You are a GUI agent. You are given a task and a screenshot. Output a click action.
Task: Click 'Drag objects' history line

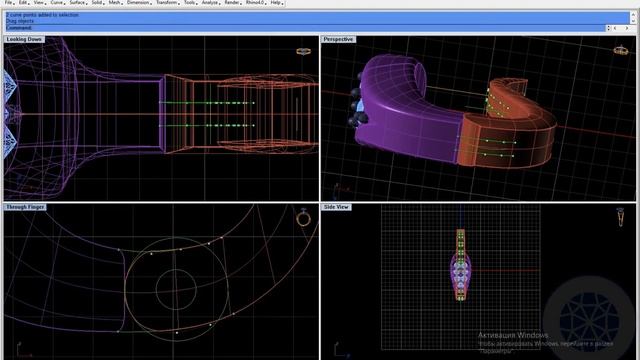pos(20,21)
